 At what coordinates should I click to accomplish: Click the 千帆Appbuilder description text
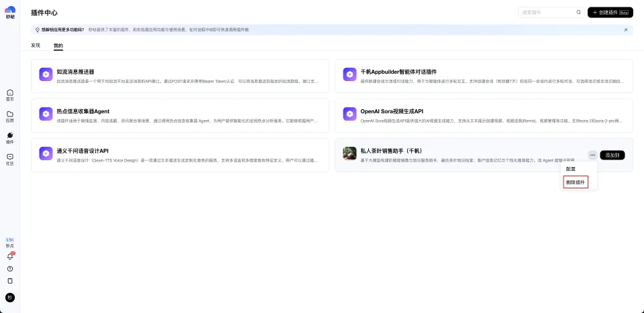(492, 81)
